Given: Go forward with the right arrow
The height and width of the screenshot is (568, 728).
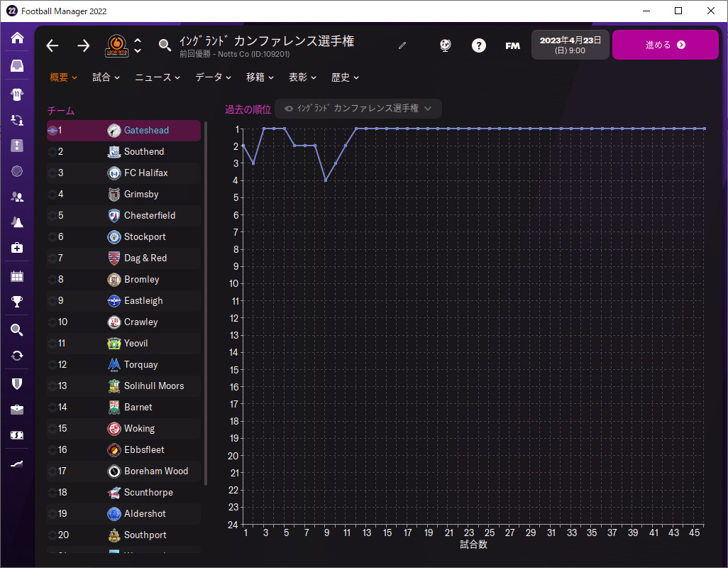Looking at the screenshot, I should (x=84, y=45).
